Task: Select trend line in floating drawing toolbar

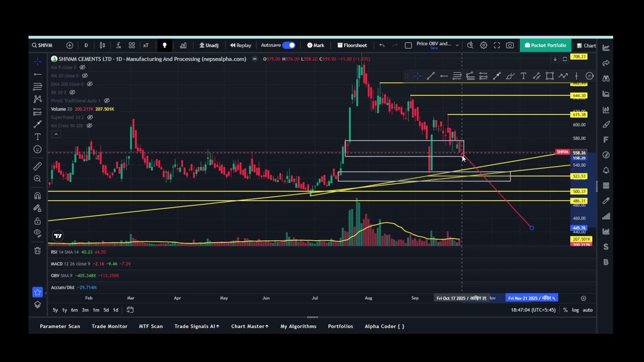Action: [431, 76]
